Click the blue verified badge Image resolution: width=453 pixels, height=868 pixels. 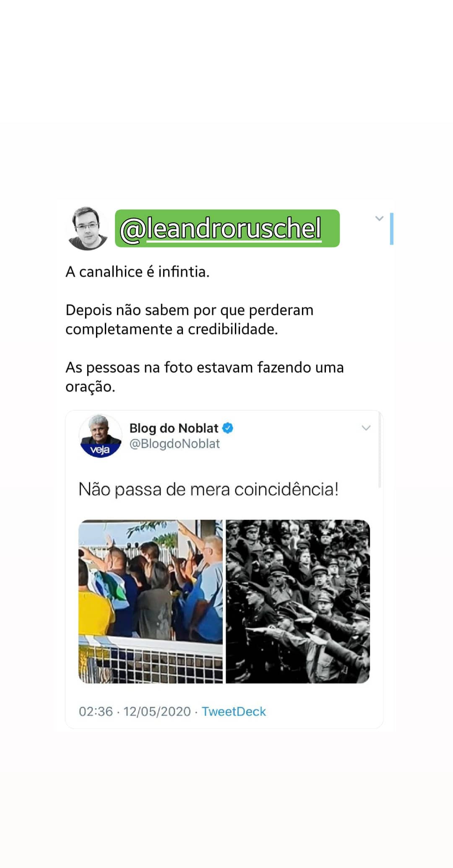(228, 428)
